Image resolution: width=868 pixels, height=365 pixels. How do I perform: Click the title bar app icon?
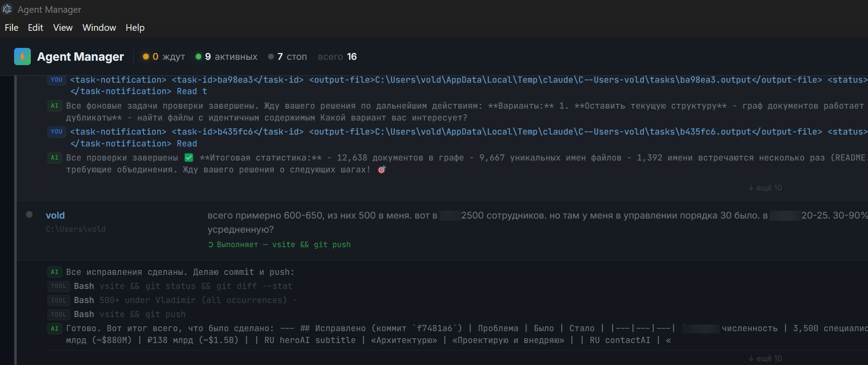point(7,9)
